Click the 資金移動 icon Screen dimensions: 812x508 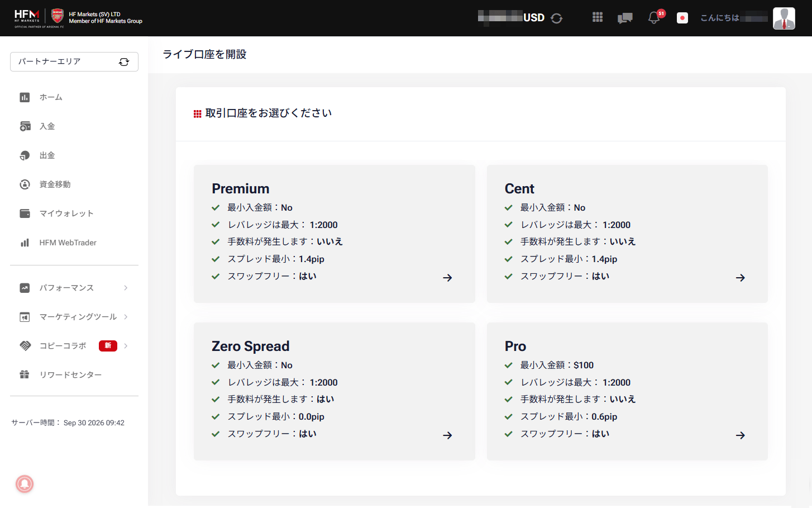click(x=25, y=184)
